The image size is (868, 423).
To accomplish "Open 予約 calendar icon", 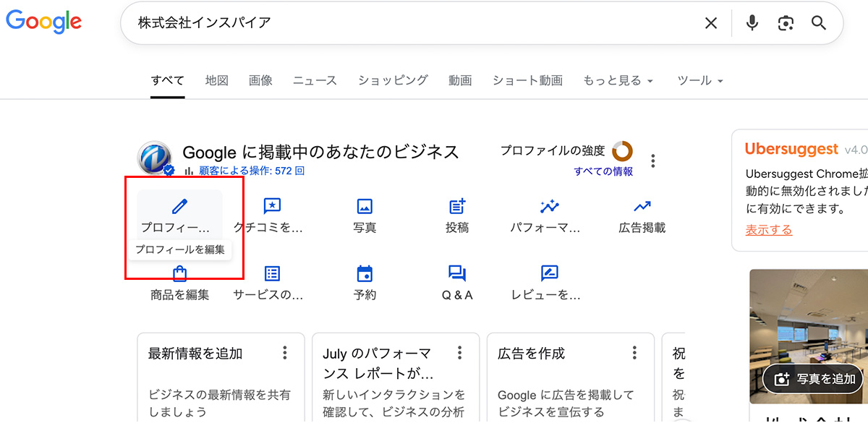I will click(365, 273).
